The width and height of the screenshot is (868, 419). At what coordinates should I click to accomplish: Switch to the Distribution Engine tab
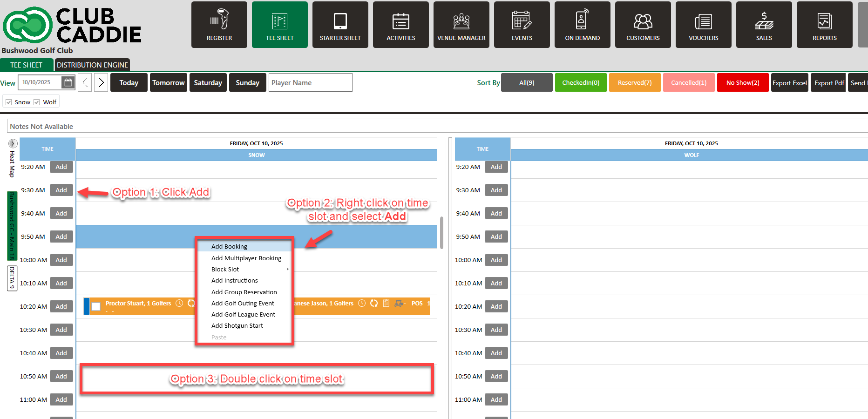click(x=92, y=65)
